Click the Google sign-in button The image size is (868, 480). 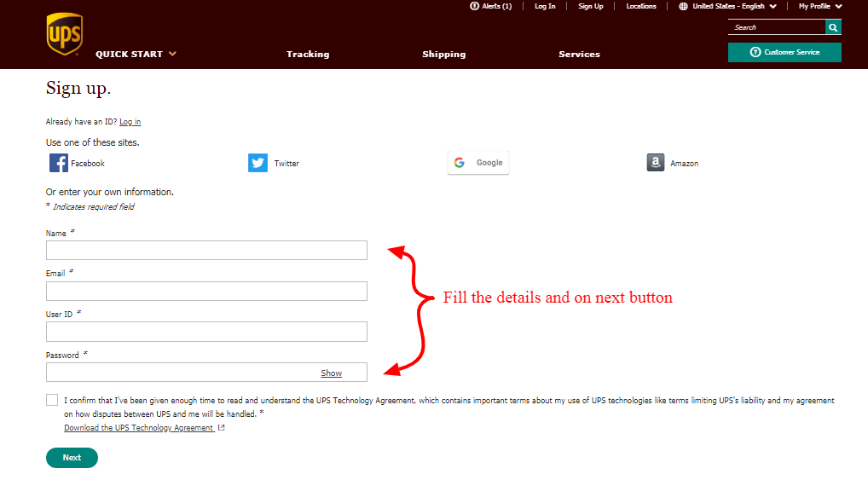pyautogui.click(x=478, y=163)
